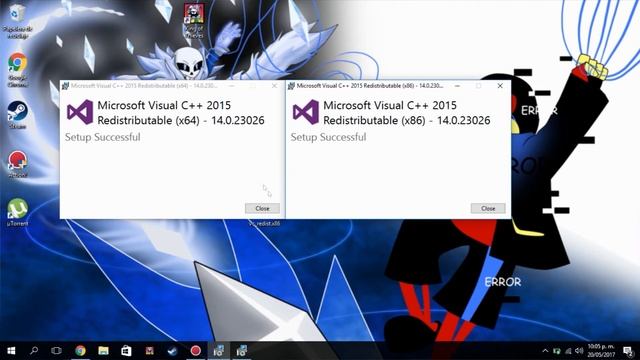Click Visual Studio logo in x86 window
This screenshot has width=640, height=360.
pyautogui.click(x=305, y=112)
